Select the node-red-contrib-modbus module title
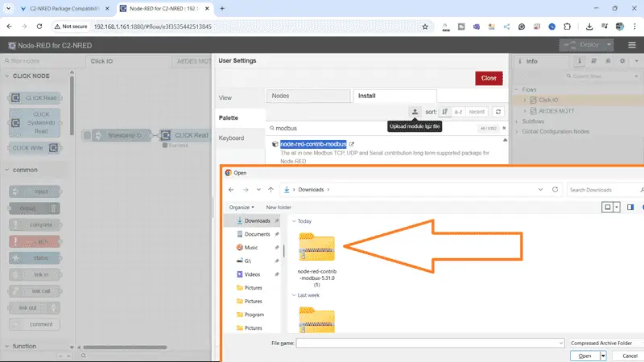Viewport: 644px width, 362px height. pos(313,144)
